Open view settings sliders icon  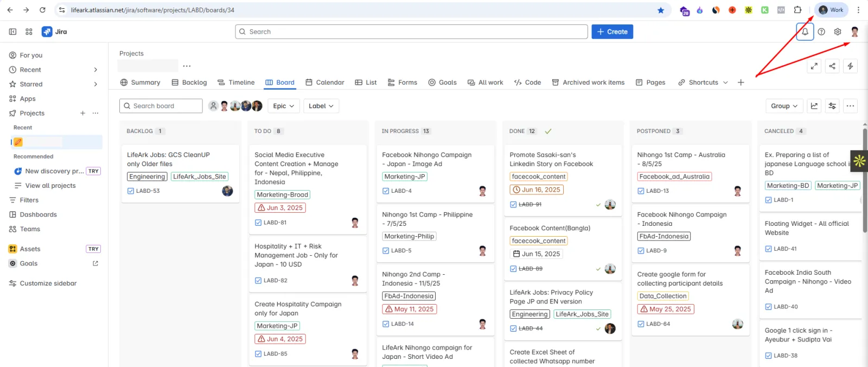(x=832, y=106)
